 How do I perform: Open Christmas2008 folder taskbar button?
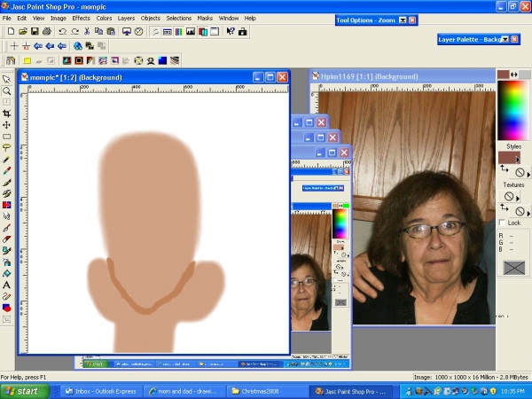pos(267,391)
